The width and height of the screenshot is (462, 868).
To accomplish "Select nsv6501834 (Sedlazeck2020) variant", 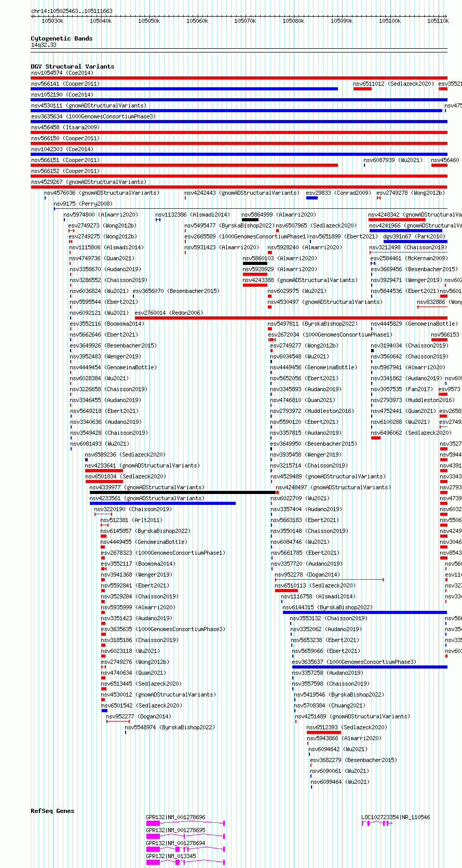I will coord(126,476).
